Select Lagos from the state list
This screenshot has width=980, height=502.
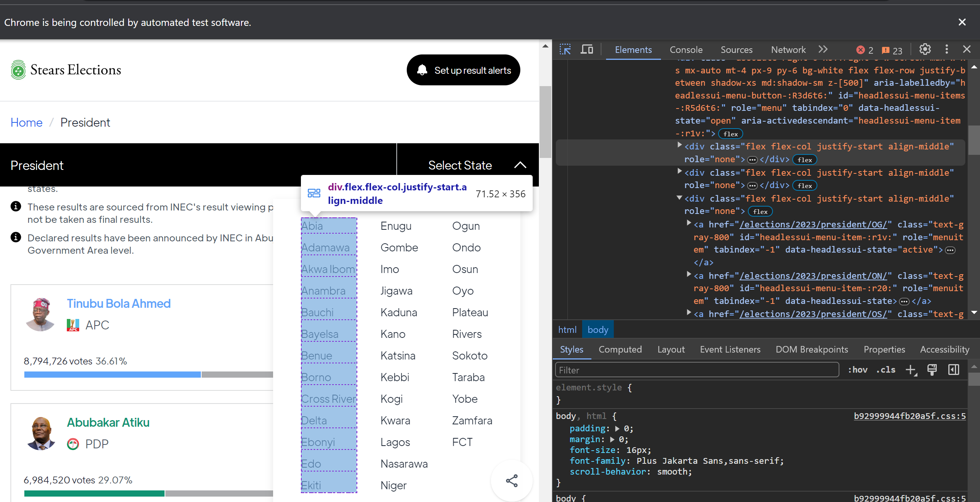tap(395, 442)
